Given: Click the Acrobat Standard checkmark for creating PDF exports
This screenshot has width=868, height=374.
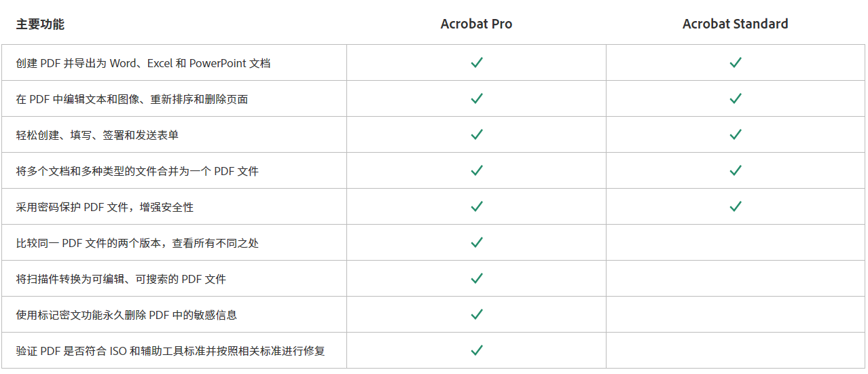Looking at the screenshot, I should (x=736, y=62).
